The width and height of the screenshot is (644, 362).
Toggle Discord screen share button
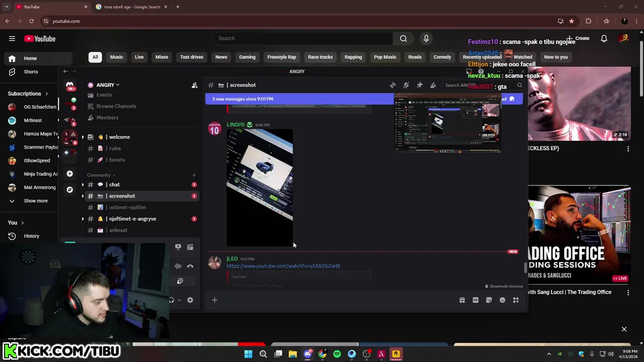178,247
